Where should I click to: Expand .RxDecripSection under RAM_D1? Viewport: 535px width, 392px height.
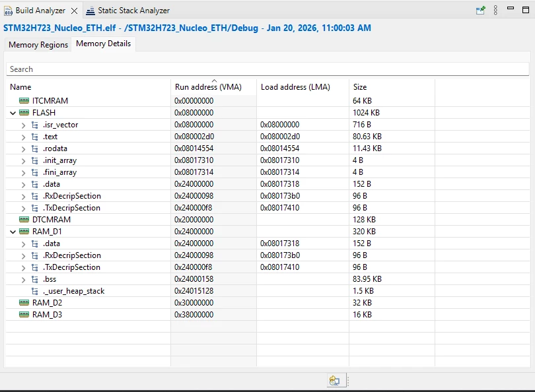pyautogui.click(x=23, y=256)
